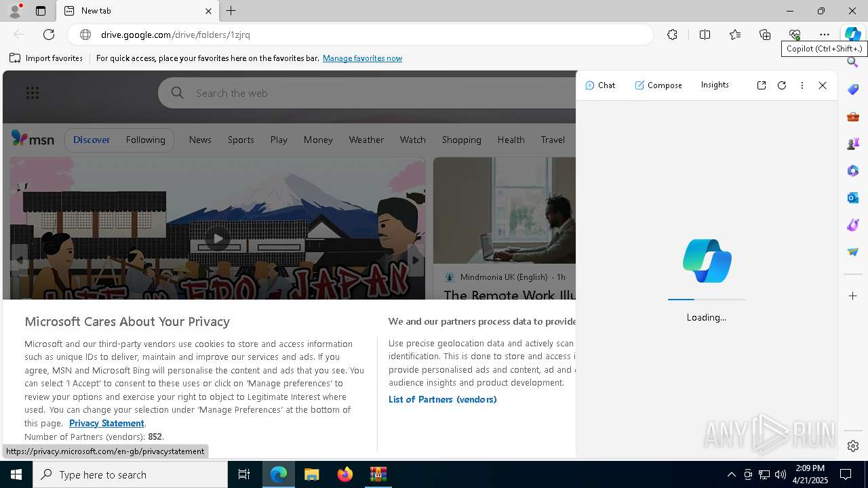Open sidebar Games chess icon
Screen dimensions: 868x488
tap(853, 144)
